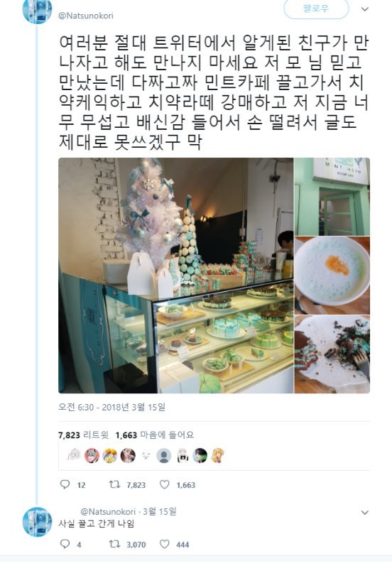The image size is (392, 568).
Task: View the 7,823 리트윗 retweets list
Action: pyautogui.click(x=83, y=435)
